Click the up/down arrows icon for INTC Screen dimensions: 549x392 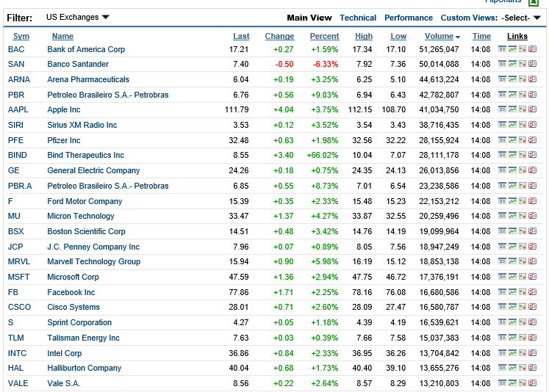click(x=523, y=352)
